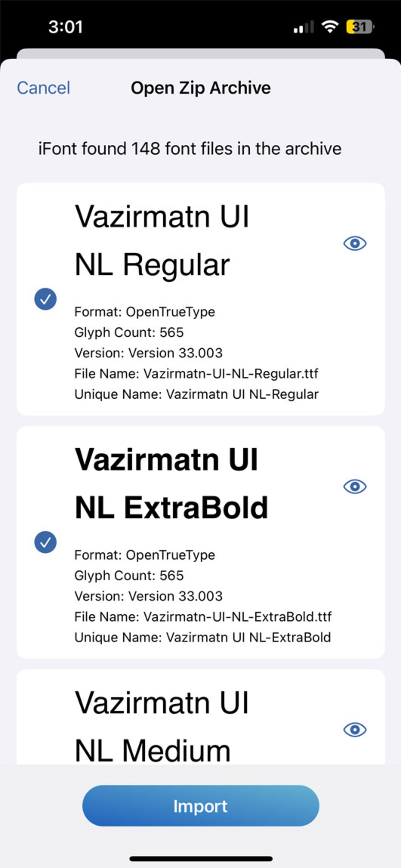
Task: Tap File Name Vazirmatn-UI-NL-ExtraBold.ttf text
Action: [x=203, y=617]
